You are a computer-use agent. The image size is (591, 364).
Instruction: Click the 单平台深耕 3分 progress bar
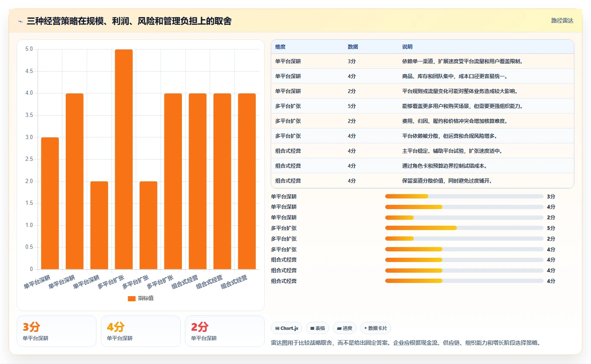(x=464, y=196)
